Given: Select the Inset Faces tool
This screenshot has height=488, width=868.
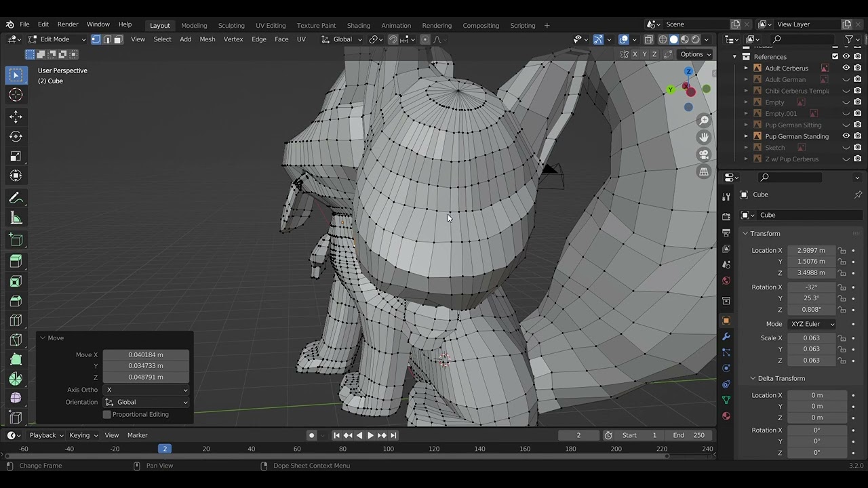Looking at the screenshot, I should (x=16, y=281).
